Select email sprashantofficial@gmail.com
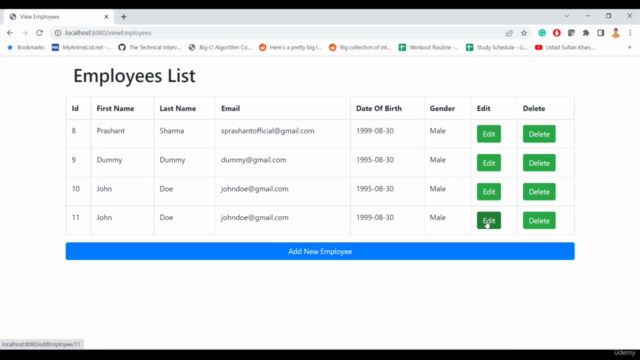This screenshot has height=360, width=640. pos(268,131)
